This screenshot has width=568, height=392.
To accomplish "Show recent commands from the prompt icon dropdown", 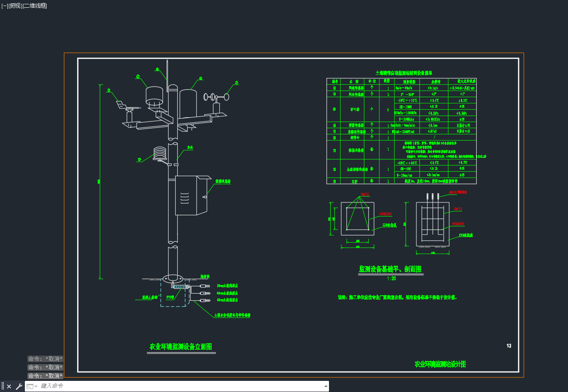I will click(x=32, y=386).
